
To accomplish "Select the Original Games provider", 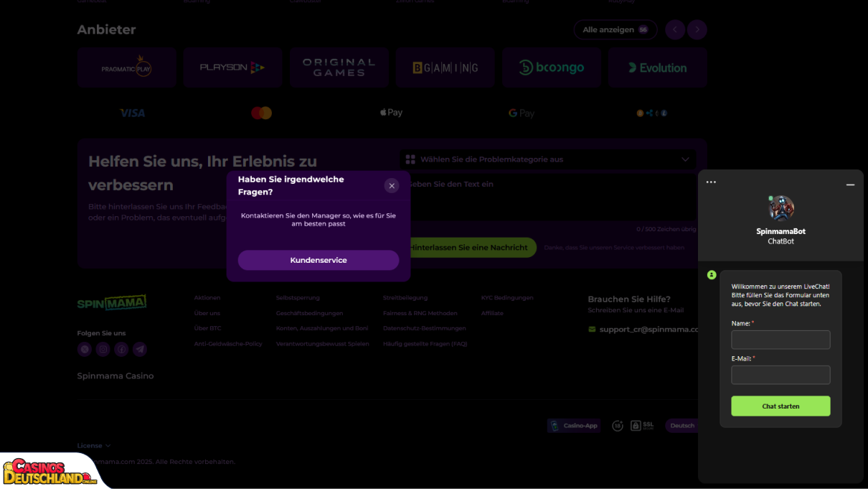I will [x=339, y=67].
